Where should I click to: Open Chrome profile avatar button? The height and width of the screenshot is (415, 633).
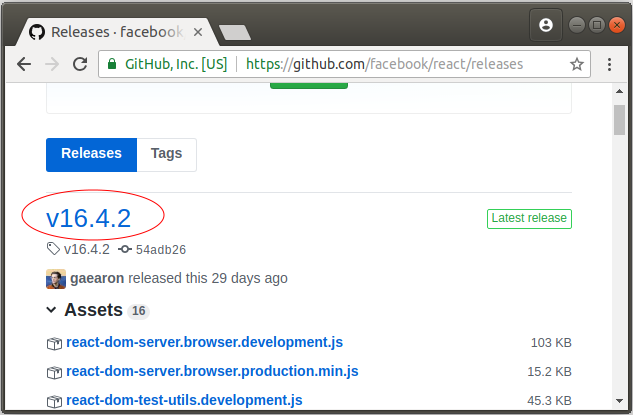click(x=546, y=25)
